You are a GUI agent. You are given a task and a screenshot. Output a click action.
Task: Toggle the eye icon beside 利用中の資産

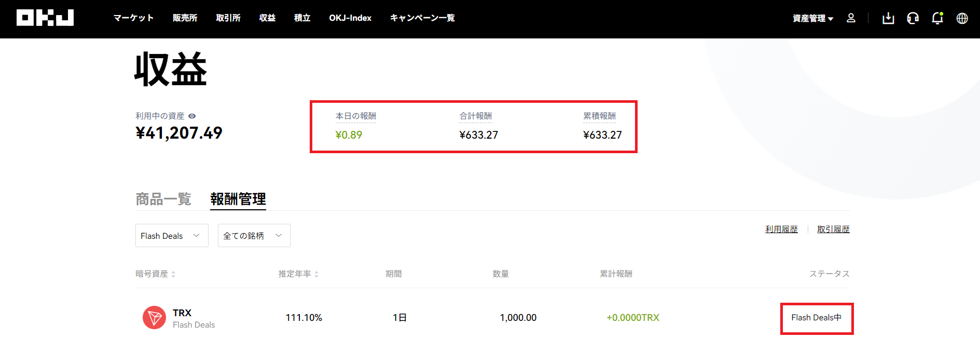(192, 116)
